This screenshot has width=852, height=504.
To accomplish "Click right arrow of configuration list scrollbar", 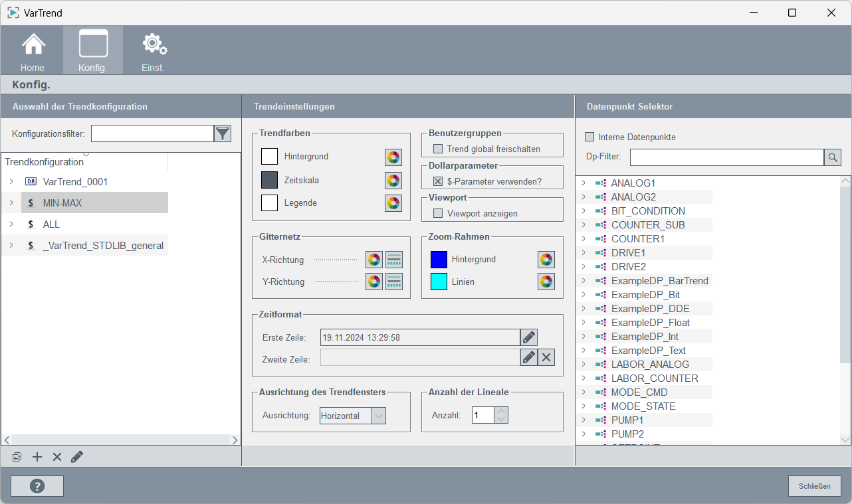I will click(235, 440).
